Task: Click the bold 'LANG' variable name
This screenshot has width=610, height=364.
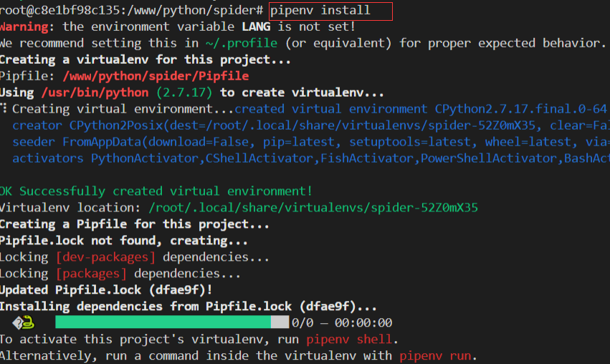Action: 256,27
